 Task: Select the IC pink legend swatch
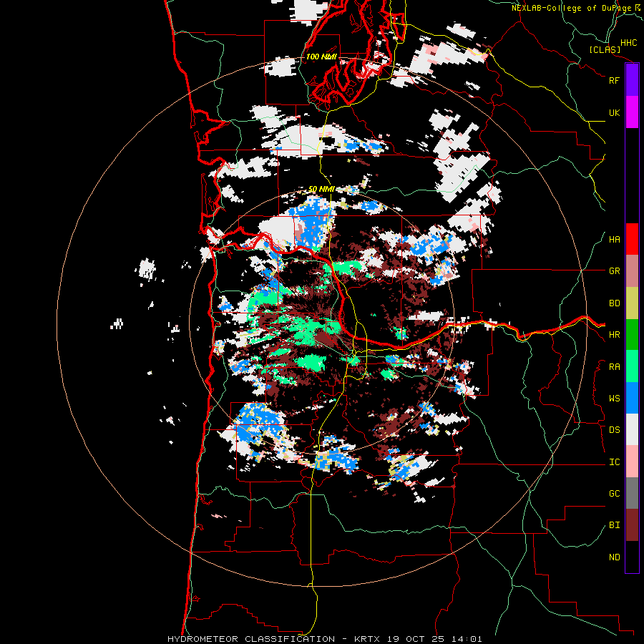click(x=632, y=462)
